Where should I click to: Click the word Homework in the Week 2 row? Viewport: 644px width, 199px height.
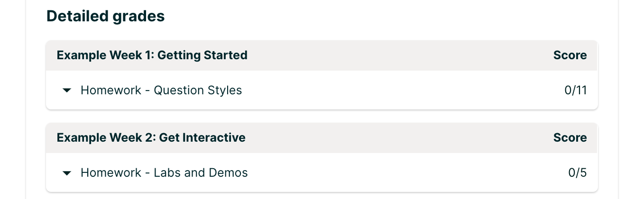pos(111,172)
